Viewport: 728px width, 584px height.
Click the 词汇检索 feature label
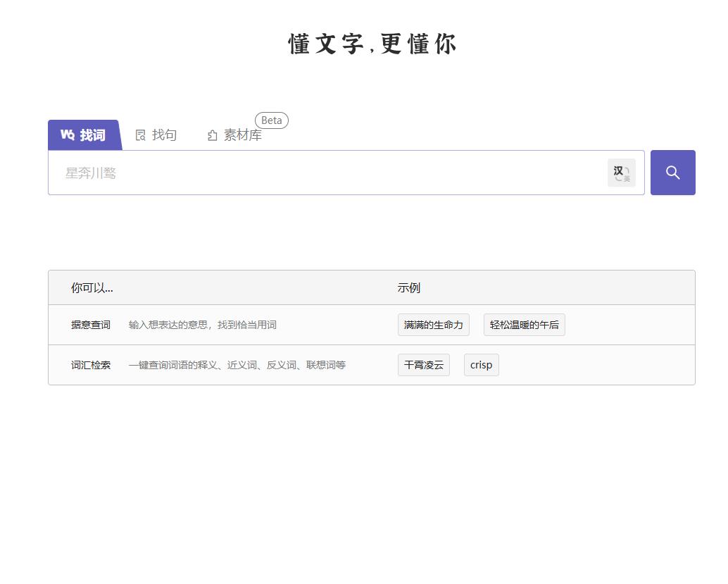point(90,365)
